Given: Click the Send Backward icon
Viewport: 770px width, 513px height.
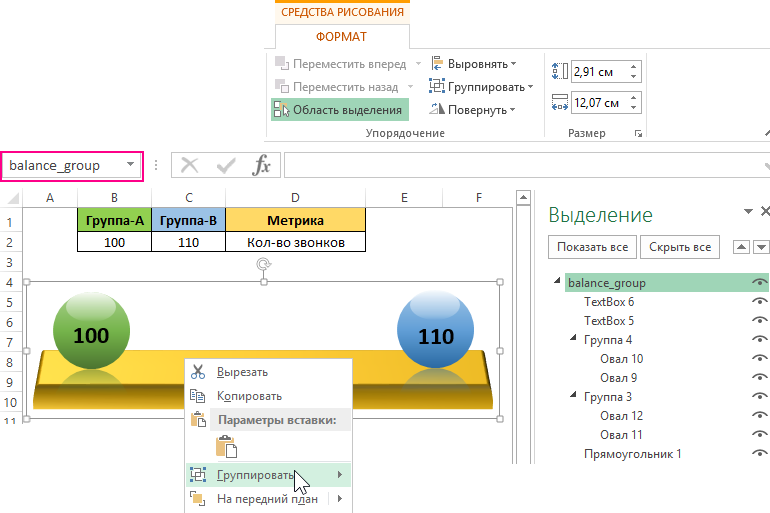Looking at the screenshot, I should [x=281, y=86].
